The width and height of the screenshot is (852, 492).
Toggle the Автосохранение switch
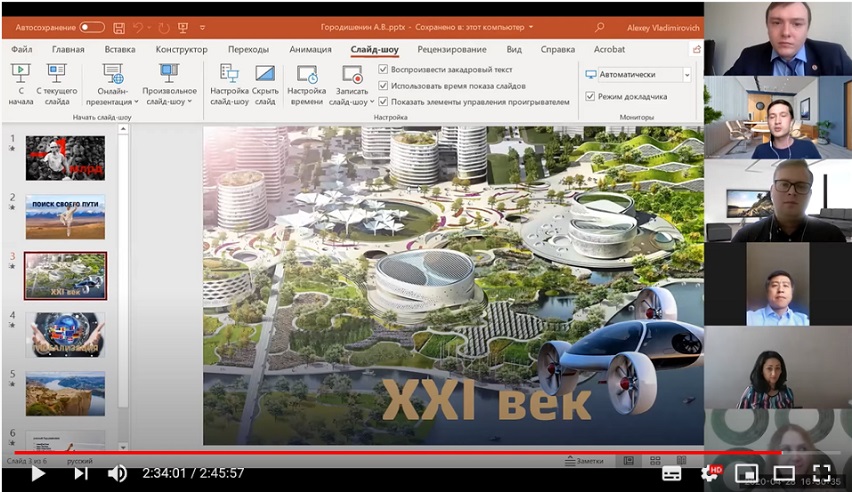pyautogui.click(x=91, y=27)
